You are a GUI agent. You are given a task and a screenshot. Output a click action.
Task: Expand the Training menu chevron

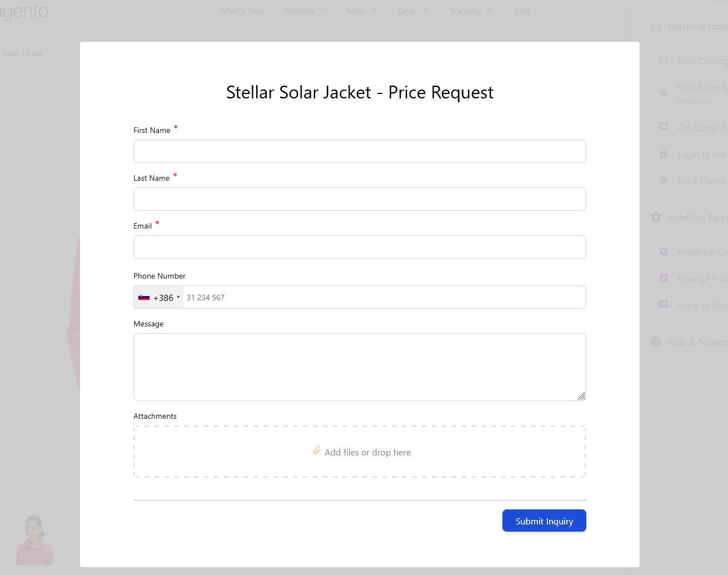(x=490, y=11)
